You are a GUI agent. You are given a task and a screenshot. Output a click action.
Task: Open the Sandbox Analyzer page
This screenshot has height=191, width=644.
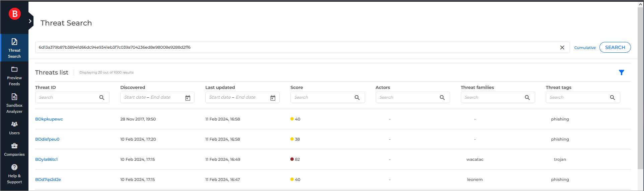14,103
